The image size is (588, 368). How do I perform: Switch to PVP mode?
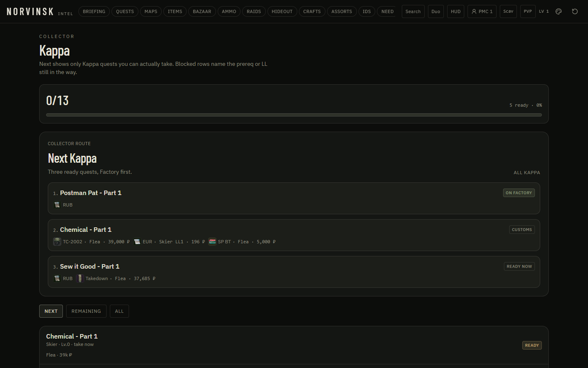(528, 11)
